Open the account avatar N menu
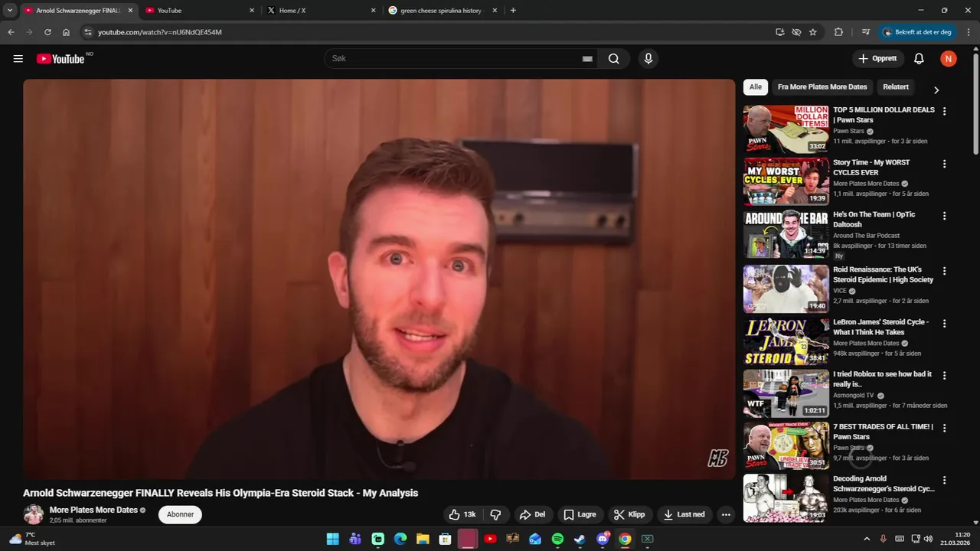Image resolution: width=980 pixels, height=551 pixels. point(949,59)
